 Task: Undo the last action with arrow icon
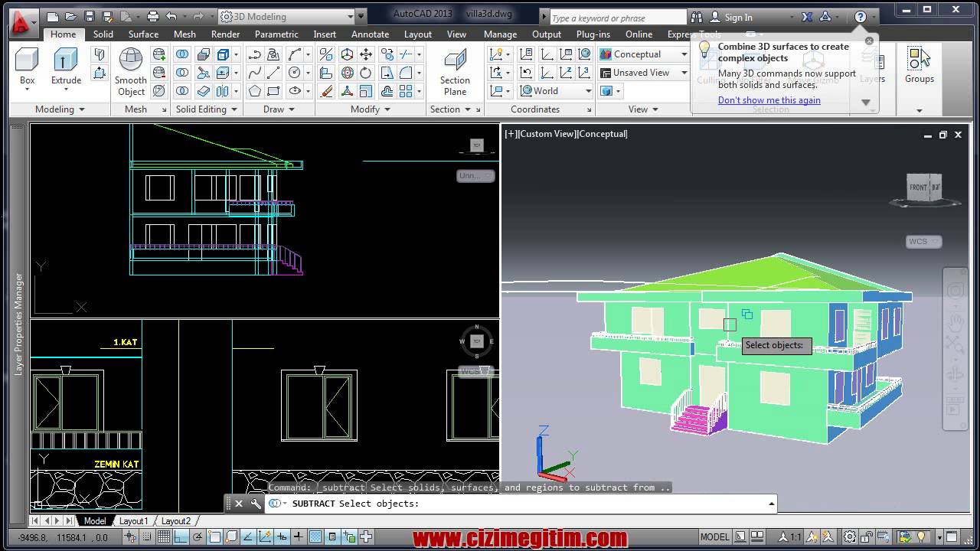pos(171,17)
